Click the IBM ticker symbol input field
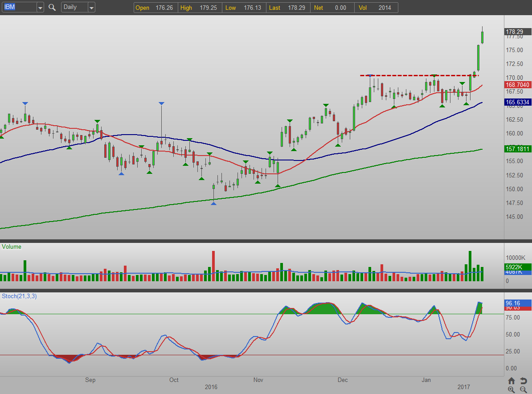This screenshot has height=394, width=532. coord(19,8)
